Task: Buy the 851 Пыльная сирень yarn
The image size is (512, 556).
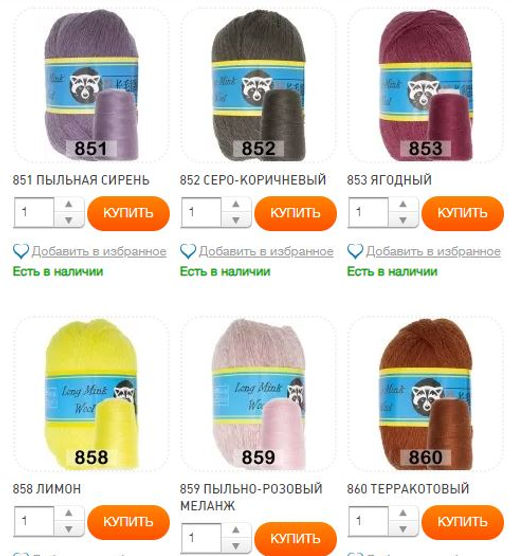Action: click(x=128, y=213)
